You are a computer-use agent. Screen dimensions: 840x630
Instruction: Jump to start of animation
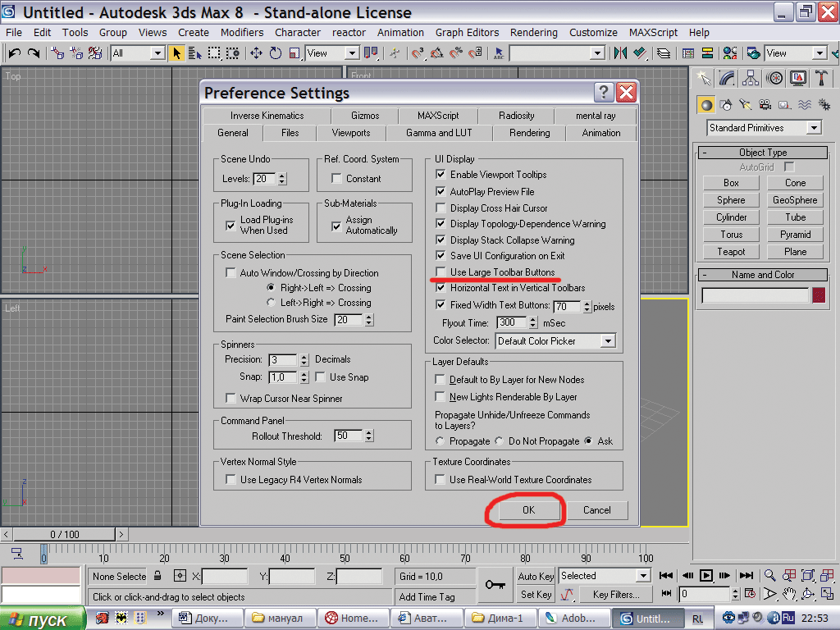666,576
